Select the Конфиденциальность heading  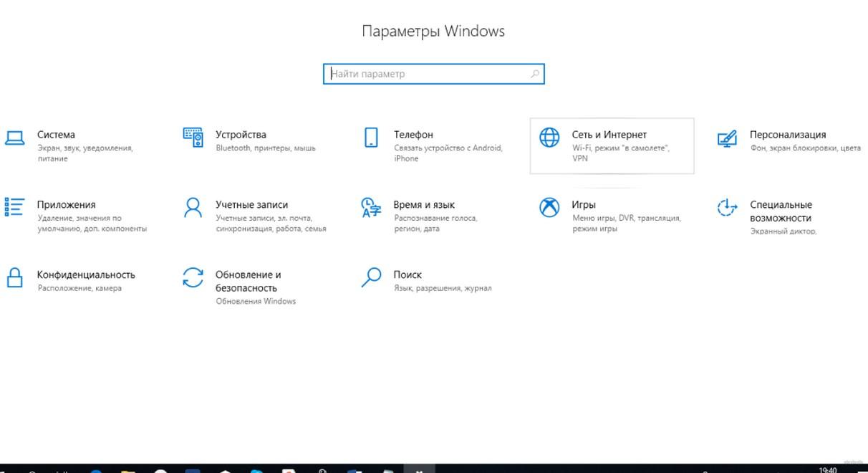(86, 275)
